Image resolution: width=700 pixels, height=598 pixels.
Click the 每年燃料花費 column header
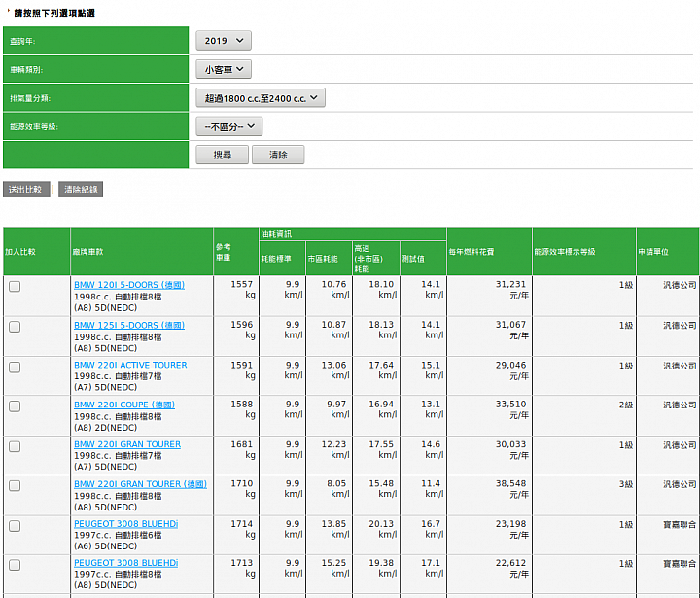coord(489,252)
